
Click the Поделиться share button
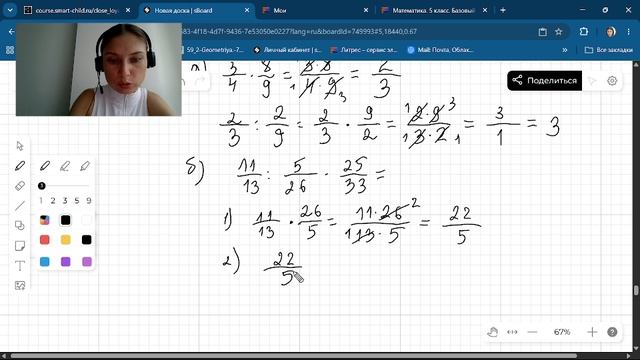544,80
